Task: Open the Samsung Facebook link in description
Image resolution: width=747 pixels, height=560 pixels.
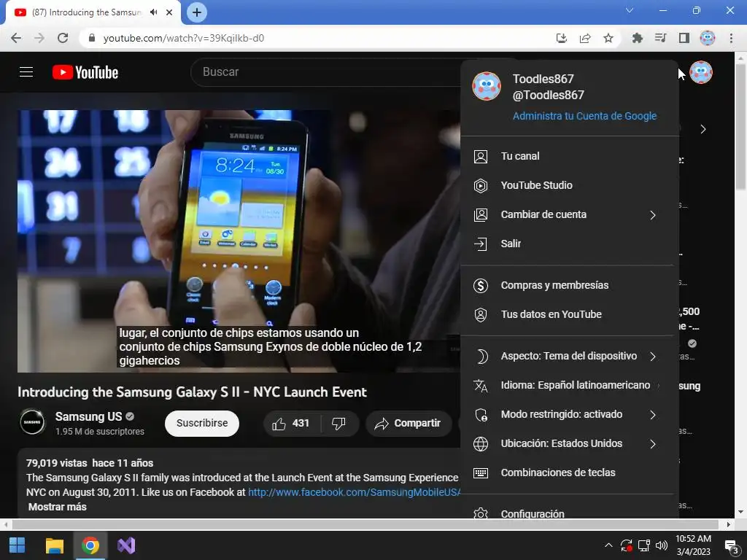Action: point(354,492)
